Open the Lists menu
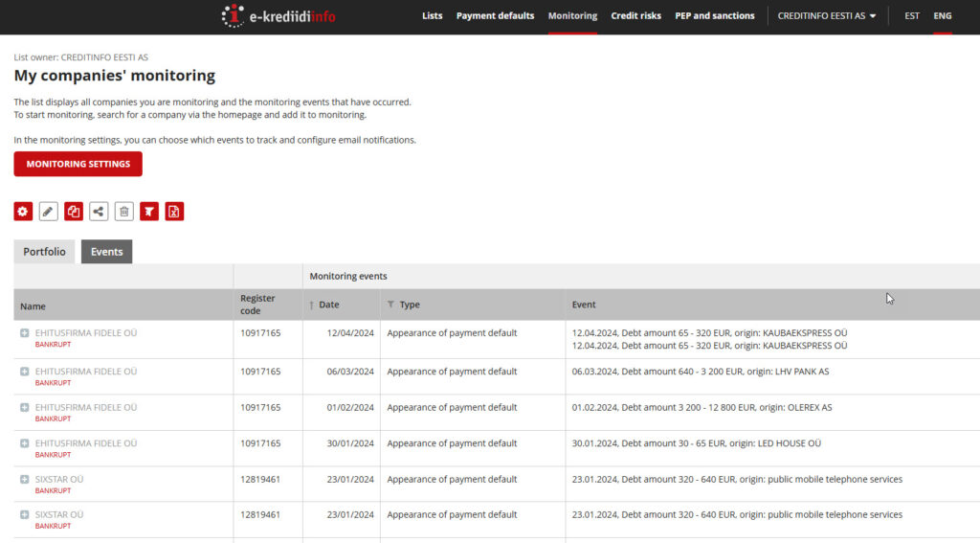This screenshot has width=980, height=543. pyautogui.click(x=432, y=15)
